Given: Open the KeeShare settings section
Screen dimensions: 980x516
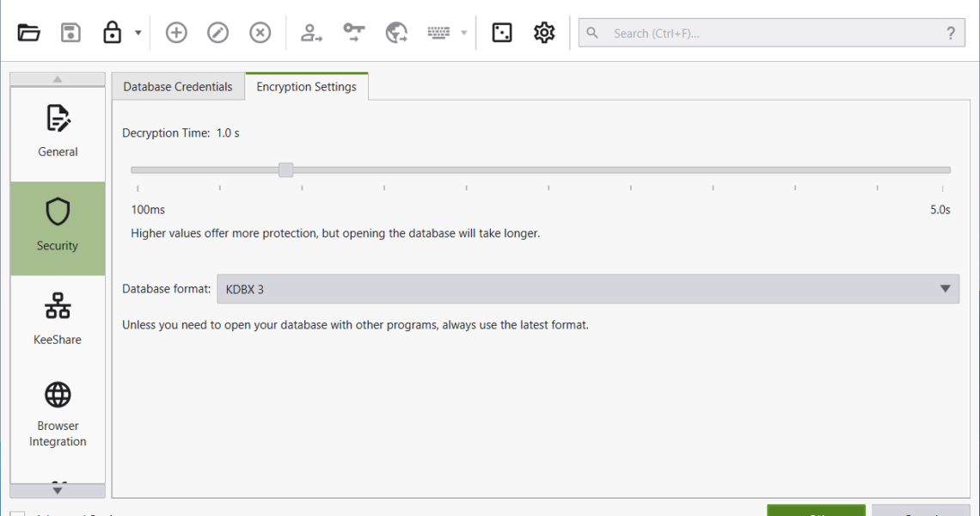Looking at the screenshot, I should 58,318.
